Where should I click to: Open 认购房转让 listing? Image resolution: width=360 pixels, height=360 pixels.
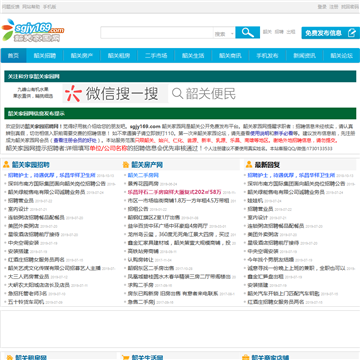coord(141,260)
